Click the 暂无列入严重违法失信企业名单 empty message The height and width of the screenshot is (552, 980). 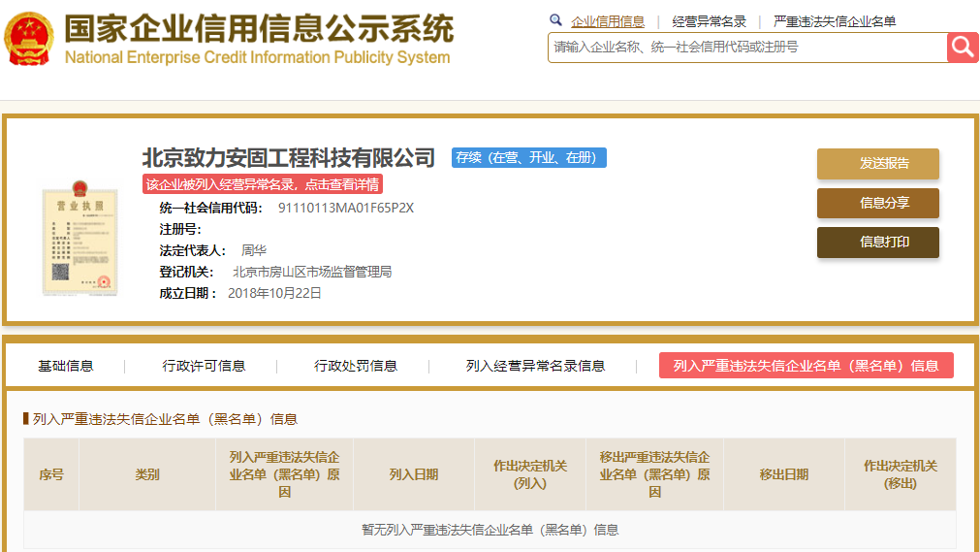point(490,530)
